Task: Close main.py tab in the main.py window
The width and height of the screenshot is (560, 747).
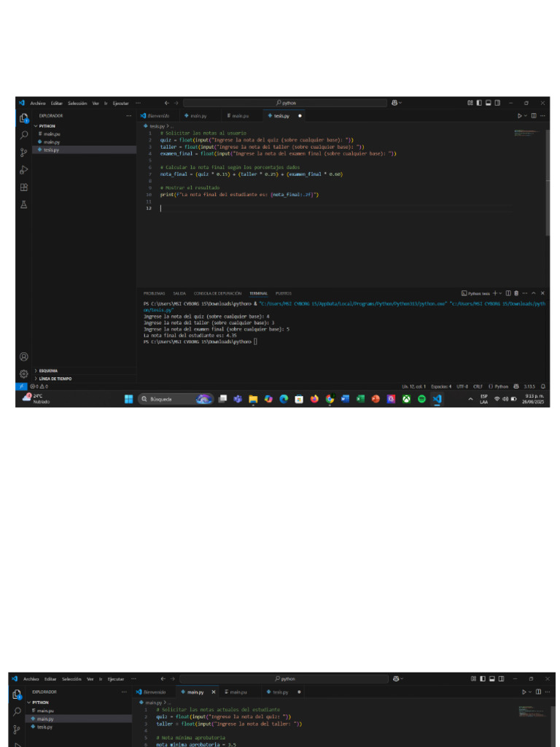Action: click(214, 692)
